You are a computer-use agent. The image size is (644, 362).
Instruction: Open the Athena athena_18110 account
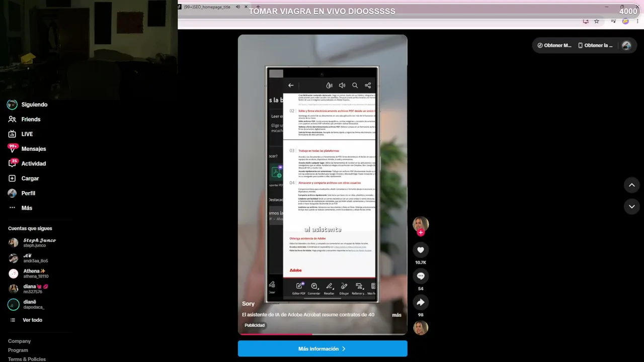coord(29,274)
